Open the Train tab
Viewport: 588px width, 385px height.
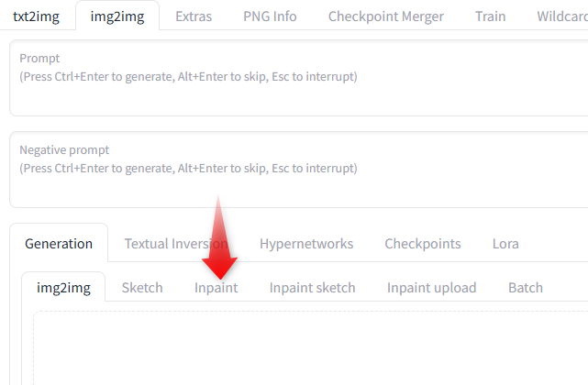tap(490, 16)
